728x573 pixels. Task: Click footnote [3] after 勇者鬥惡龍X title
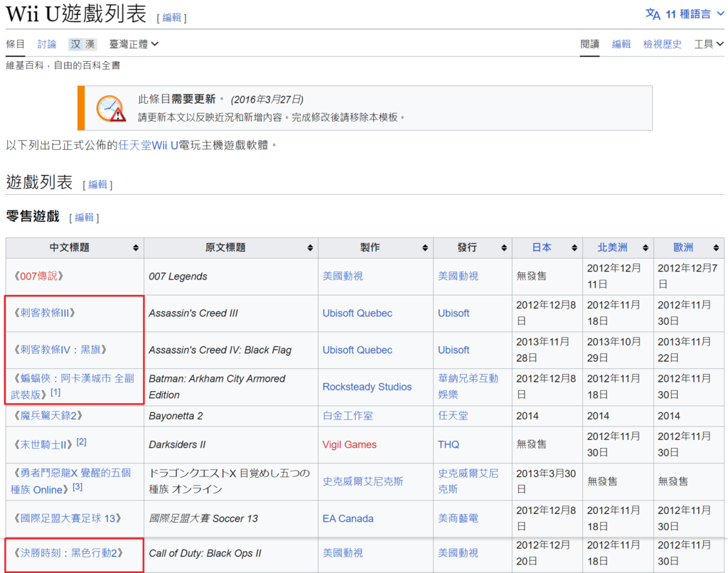pos(77,487)
